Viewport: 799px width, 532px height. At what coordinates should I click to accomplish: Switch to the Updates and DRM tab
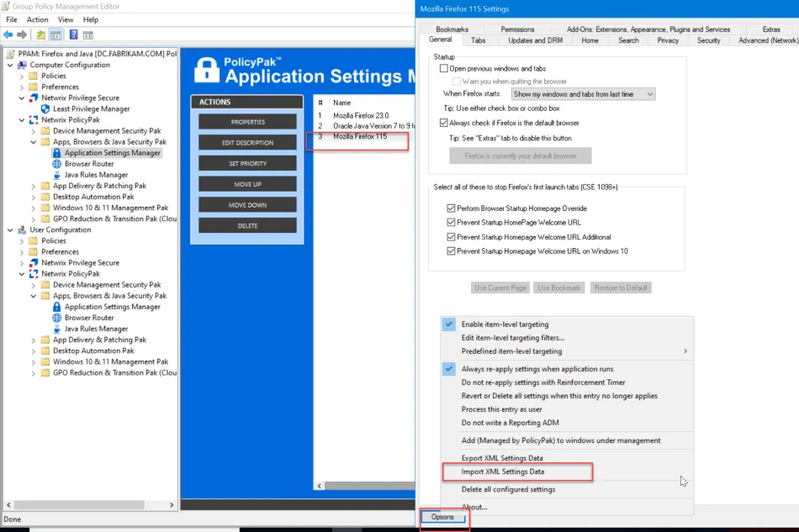pyautogui.click(x=535, y=40)
